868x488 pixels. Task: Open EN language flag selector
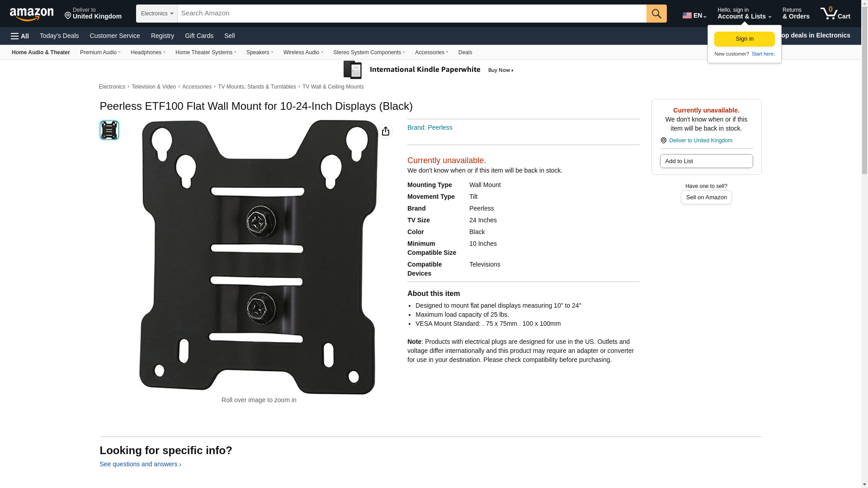[694, 15]
